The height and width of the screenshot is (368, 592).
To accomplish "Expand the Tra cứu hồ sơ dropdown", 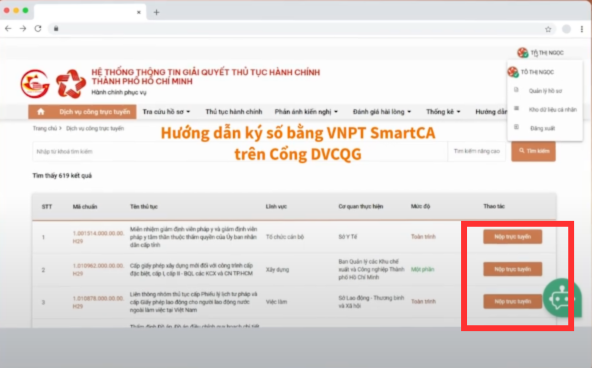I will point(166,112).
